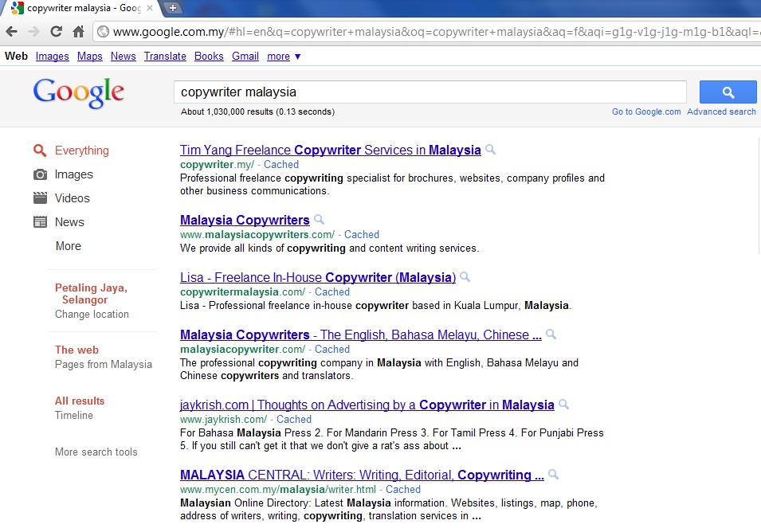The image size is (761, 532).
Task: Open jaykrish.com Thoughts on Advertising result
Action: [367, 405]
